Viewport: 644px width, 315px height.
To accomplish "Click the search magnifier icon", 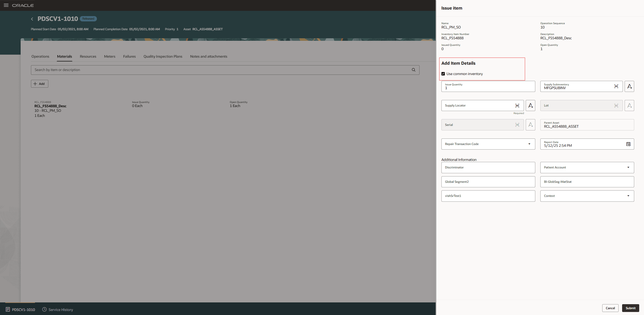I will [413, 70].
